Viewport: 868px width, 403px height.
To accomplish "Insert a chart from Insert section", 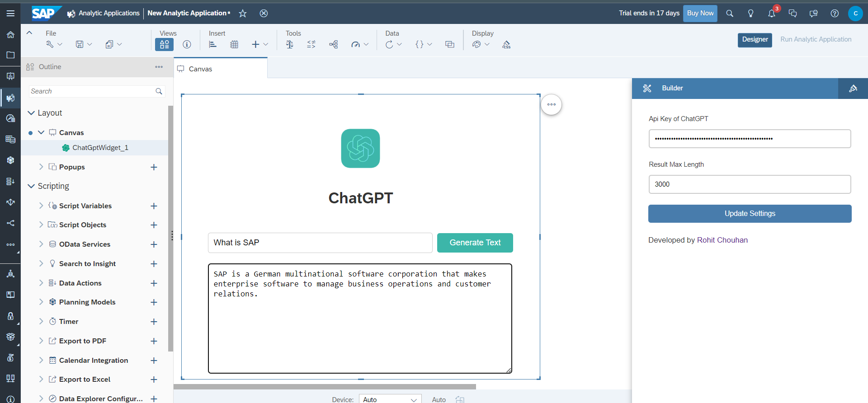I will (213, 44).
